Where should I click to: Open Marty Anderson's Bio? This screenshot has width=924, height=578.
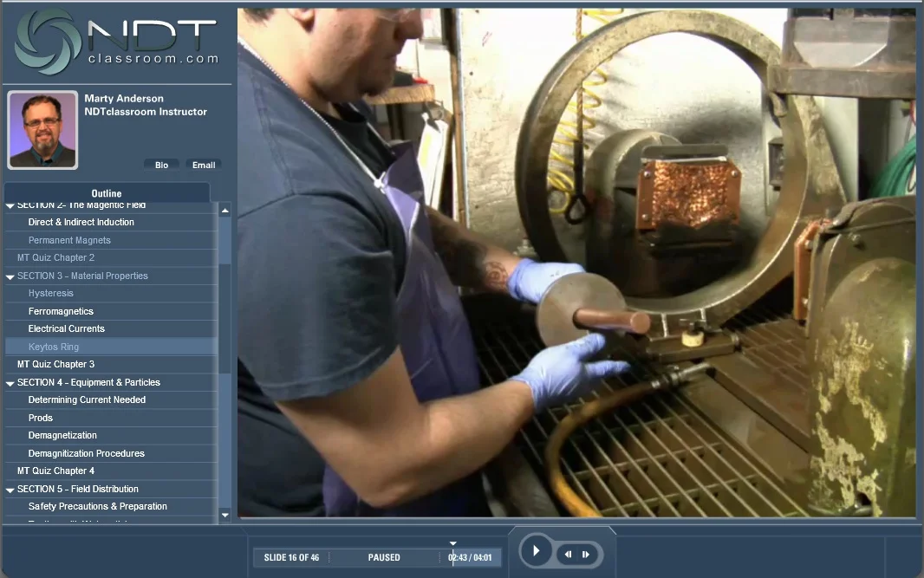[161, 165]
